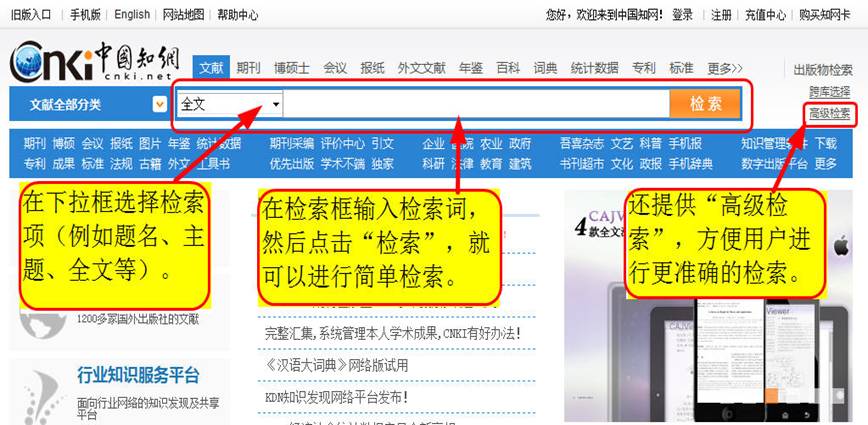Switch to the 外文文献 tab
868x425 pixels.
click(421, 68)
